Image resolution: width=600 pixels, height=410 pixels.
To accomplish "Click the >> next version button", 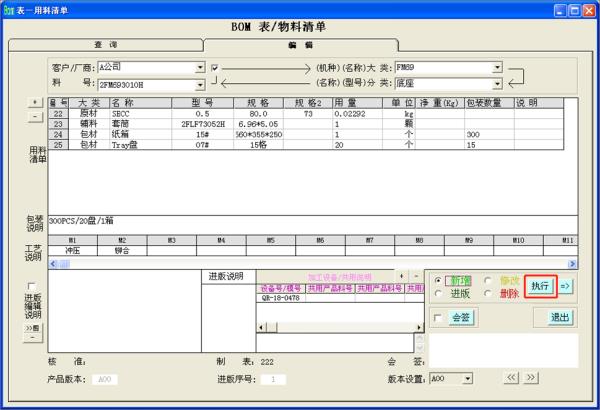I will coord(533,378).
